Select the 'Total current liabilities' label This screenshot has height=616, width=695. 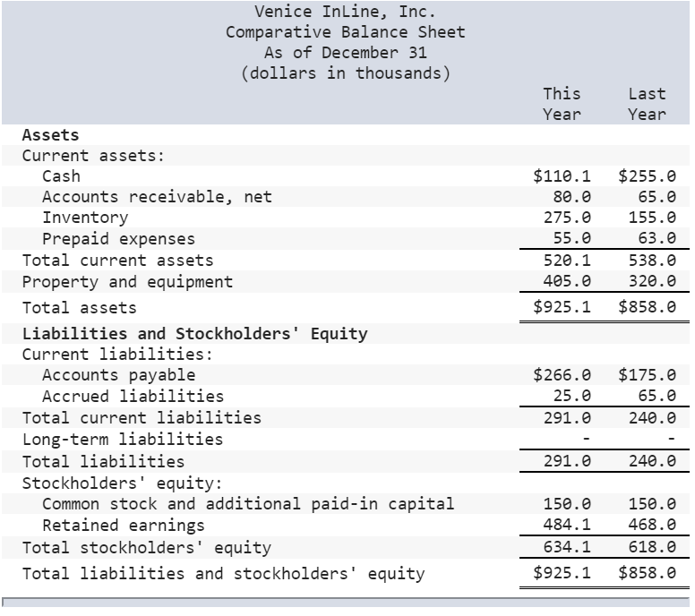pyautogui.click(x=142, y=418)
